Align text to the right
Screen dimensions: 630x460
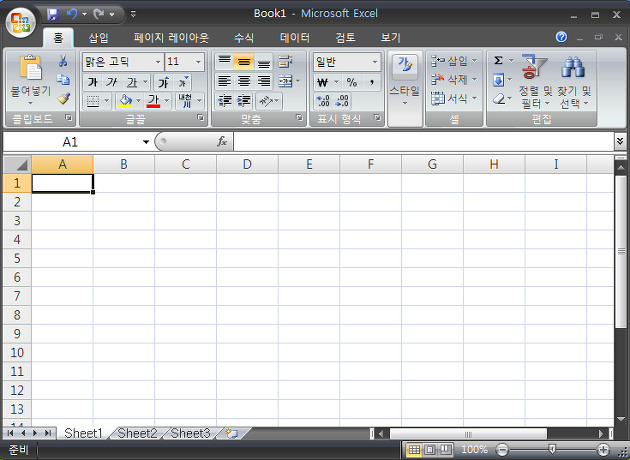click(x=264, y=82)
